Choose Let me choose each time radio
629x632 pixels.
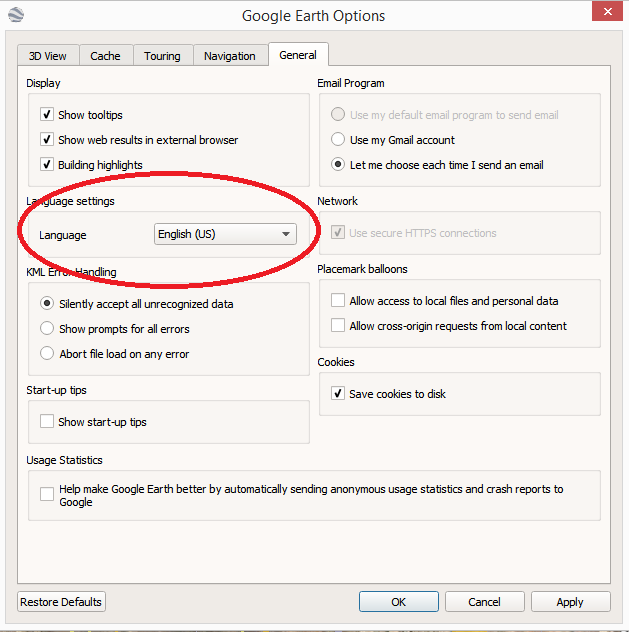[x=338, y=164]
